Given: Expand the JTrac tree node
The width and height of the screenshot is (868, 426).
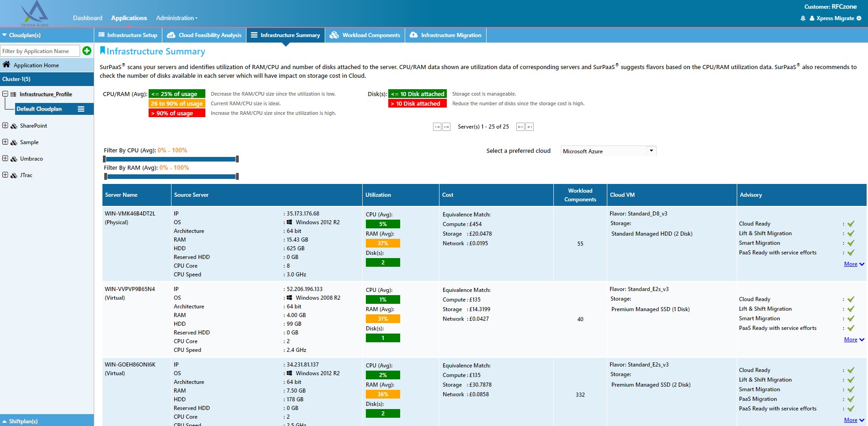Looking at the screenshot, I should (x=5, y=175).
